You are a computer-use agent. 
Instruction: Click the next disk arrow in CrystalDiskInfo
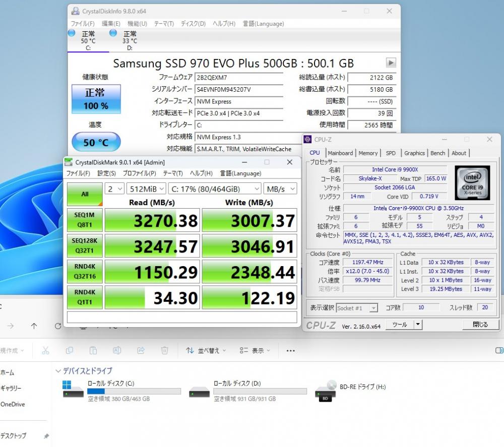tap(391, 62)
